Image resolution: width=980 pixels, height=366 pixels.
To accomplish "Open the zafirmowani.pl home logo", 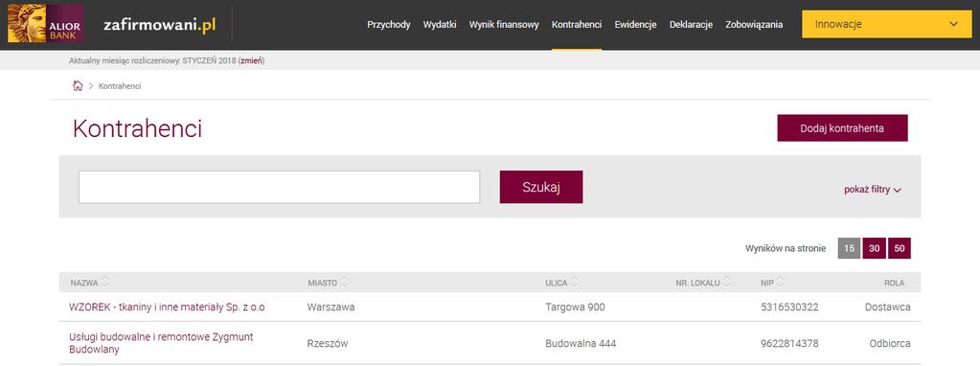I will 159,25.
